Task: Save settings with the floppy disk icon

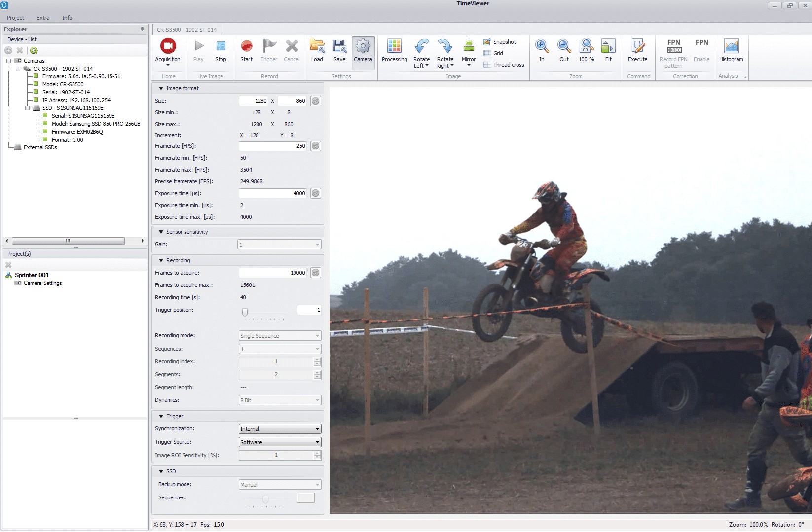Action: pos(339,46)
